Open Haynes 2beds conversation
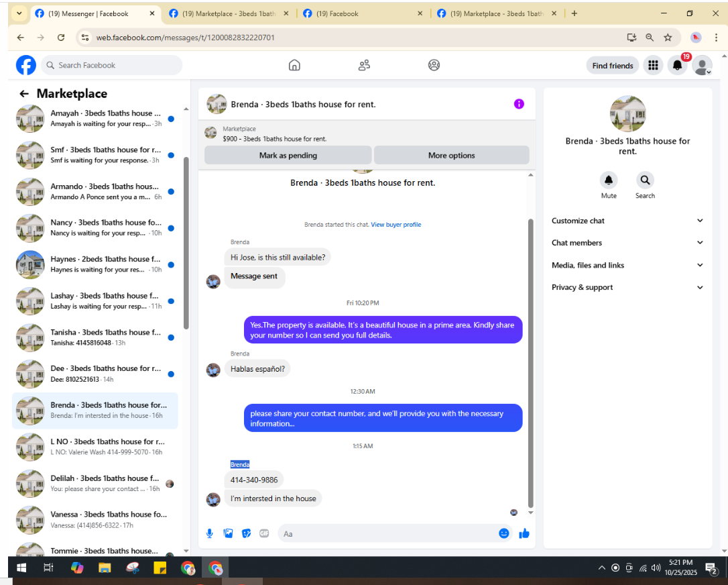Image resolution: width=728 pixels, height=585 pixels. point(95,264)
